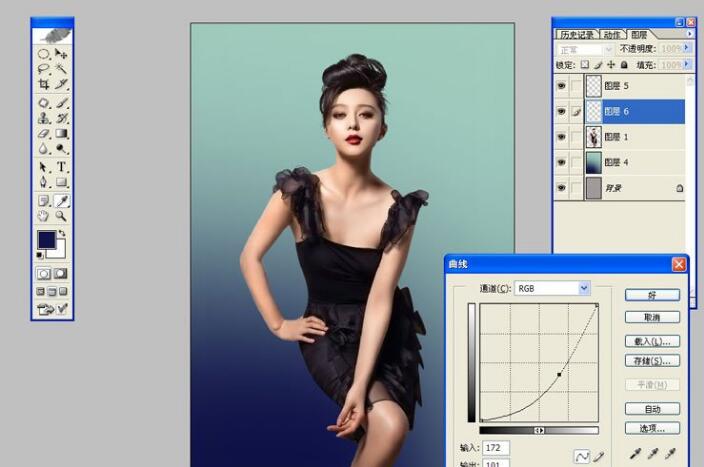Select the Clone Stamp tool
Image resolution: width=704 pixels, height=467 pixels.
[43, 118]
